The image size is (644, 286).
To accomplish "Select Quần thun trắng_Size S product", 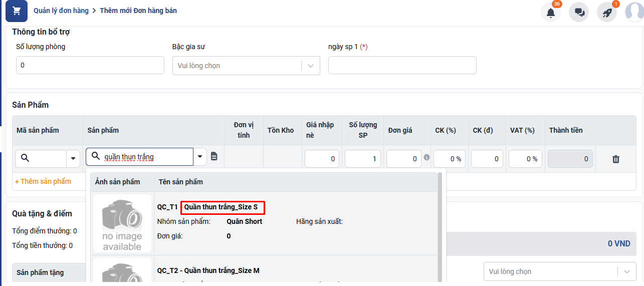I will (x=222, y=207).
